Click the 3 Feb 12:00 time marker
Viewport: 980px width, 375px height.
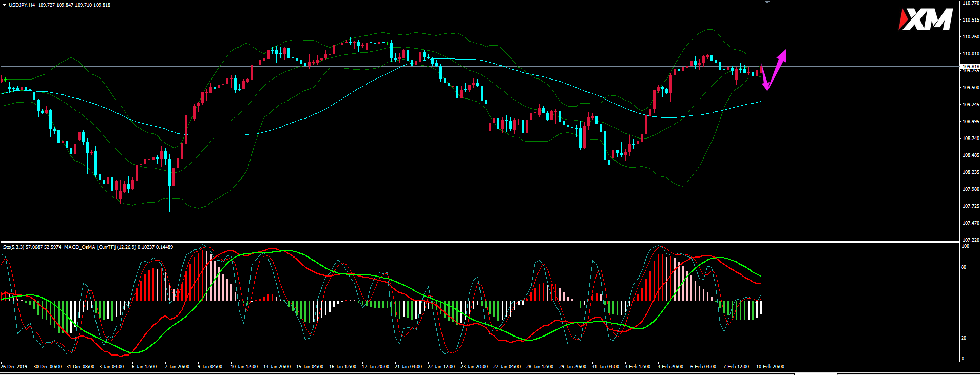(x=638, y=367)
